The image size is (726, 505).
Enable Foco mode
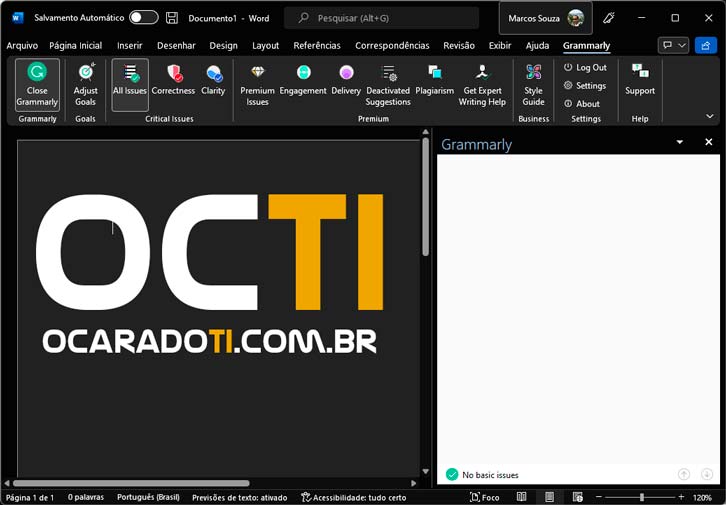click(485, 498)
